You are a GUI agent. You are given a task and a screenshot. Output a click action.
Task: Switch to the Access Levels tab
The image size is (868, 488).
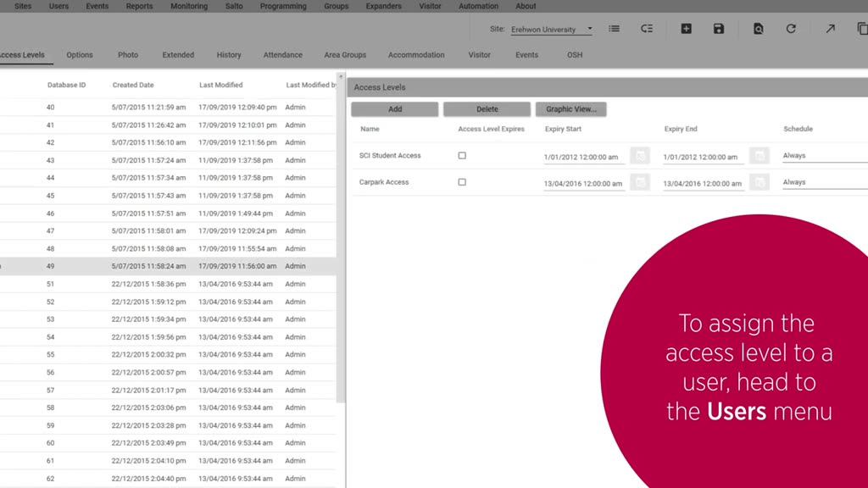click(x=22, y=55)
